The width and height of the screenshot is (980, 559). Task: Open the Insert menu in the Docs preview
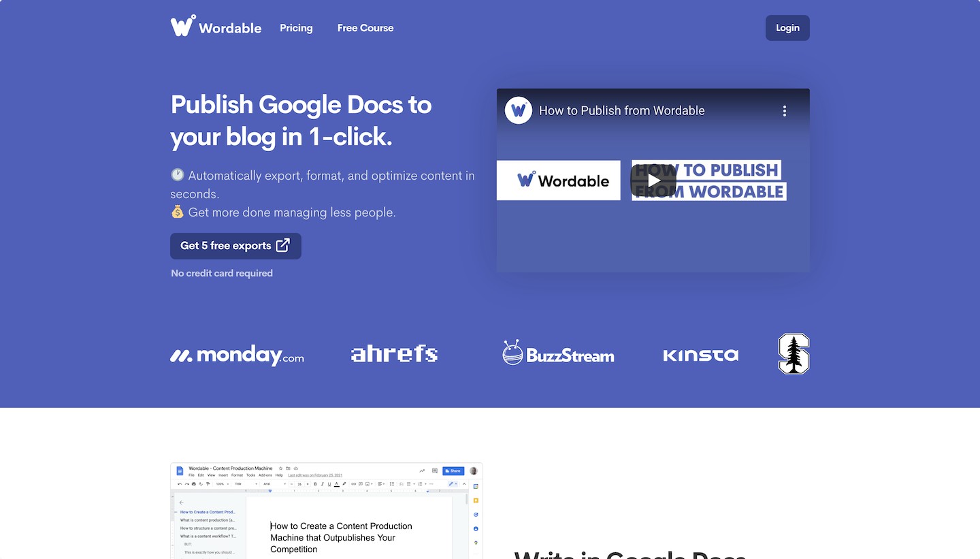point(223,475)
